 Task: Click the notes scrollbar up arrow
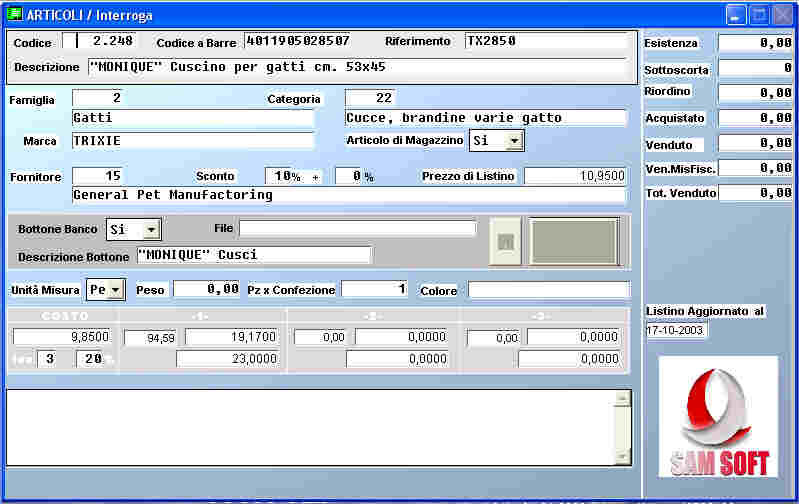(623, 399)
